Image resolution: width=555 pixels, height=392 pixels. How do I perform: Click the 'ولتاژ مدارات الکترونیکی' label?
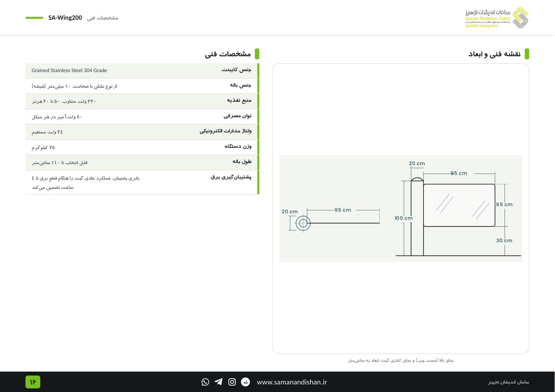pos(225,131)
